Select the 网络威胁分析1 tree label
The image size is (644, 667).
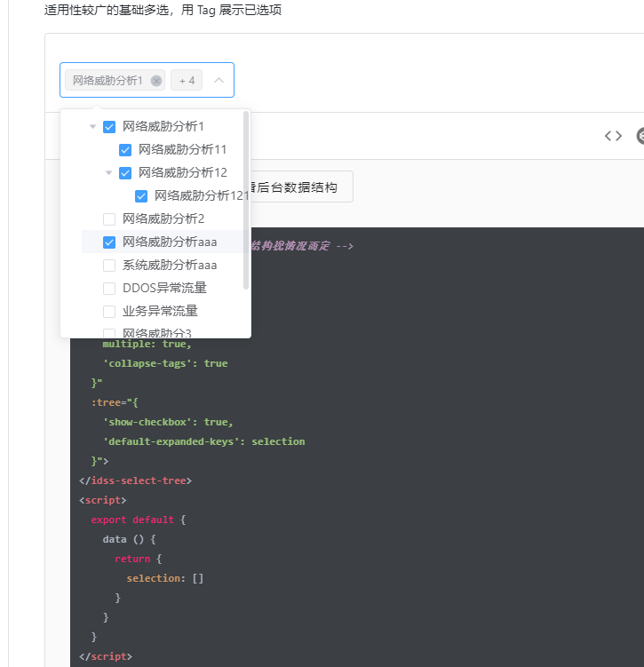163,126
